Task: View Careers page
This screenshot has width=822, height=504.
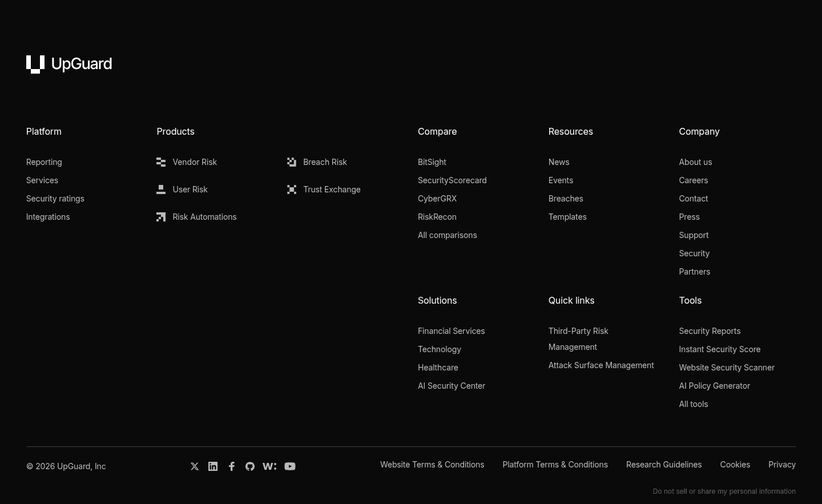Action: (694, 180)
